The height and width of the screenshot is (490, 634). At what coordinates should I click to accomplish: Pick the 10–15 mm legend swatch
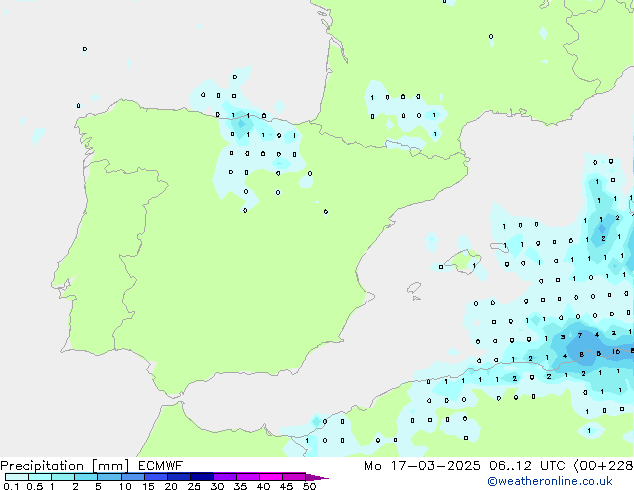(x=133, y=477)
